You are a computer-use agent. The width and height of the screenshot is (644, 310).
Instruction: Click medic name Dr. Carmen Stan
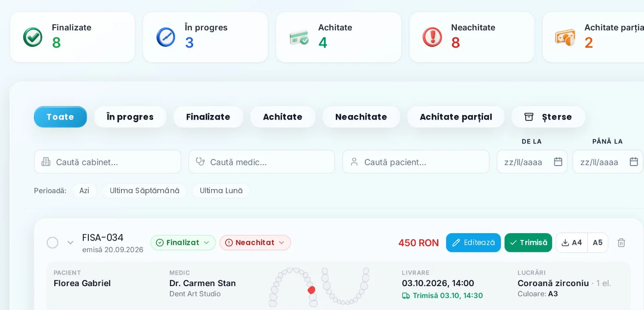pyautogui.click(x=202, y=283)
